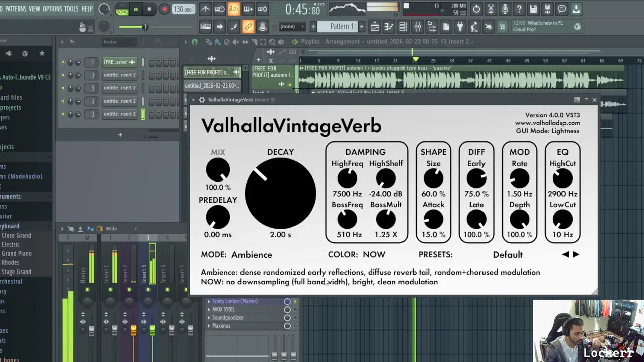The width and height of the screenshot is (644, 362).
Task: Click the browser star favorites icon
Action: point(42,53)
